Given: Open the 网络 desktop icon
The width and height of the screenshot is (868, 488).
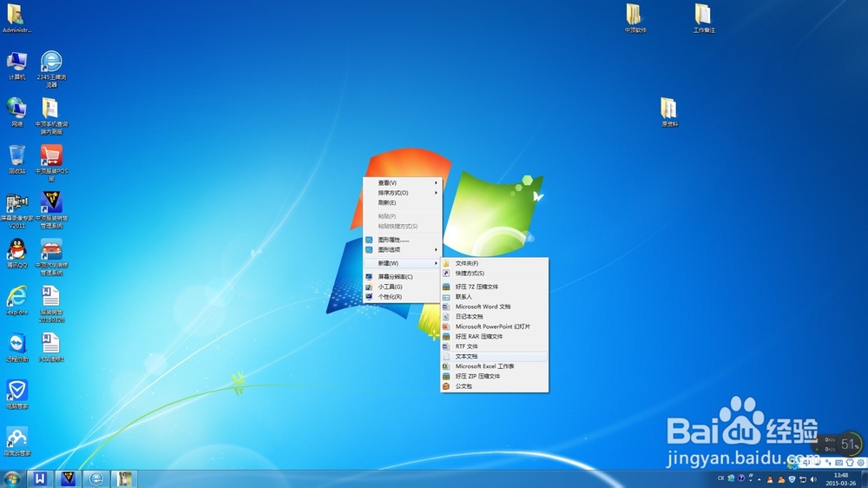Looking at the screenshot, I should pos(17,112).
